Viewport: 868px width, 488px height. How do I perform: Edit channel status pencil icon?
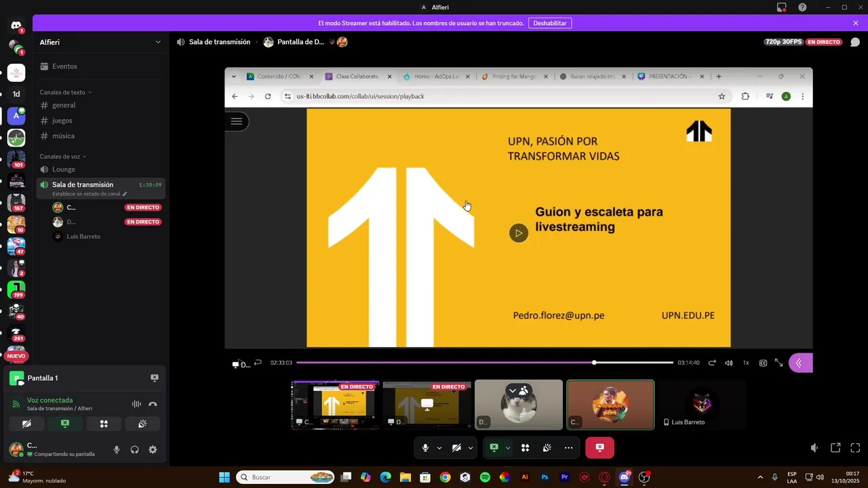(x=124, y=194)
